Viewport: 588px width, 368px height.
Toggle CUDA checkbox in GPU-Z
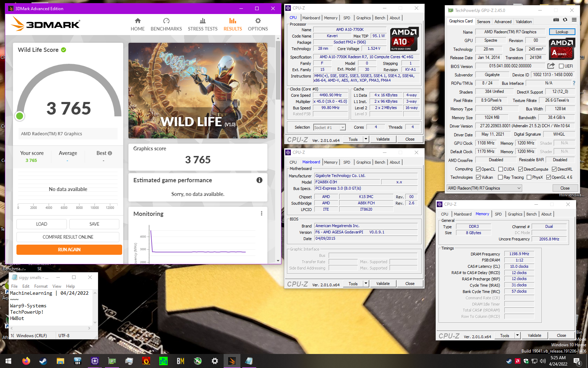[x=500, y=169]
